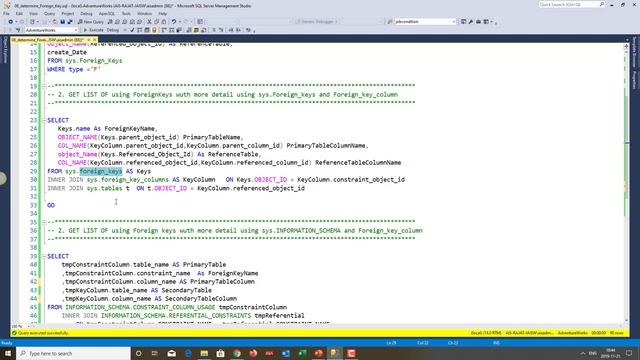Open Microsoft Edge from the taskbar
Screen dimensions: 640x360
pyautogui.click(x=188, y=353)
